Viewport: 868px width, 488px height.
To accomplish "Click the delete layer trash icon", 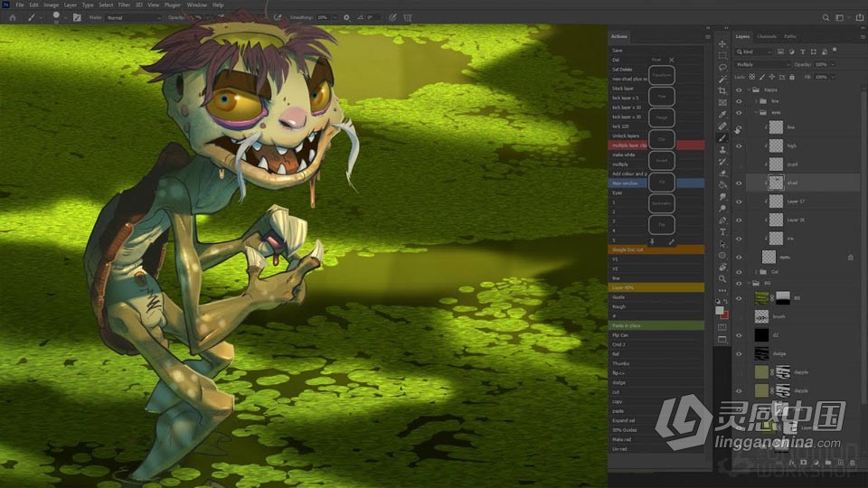I will coord(853,462).
